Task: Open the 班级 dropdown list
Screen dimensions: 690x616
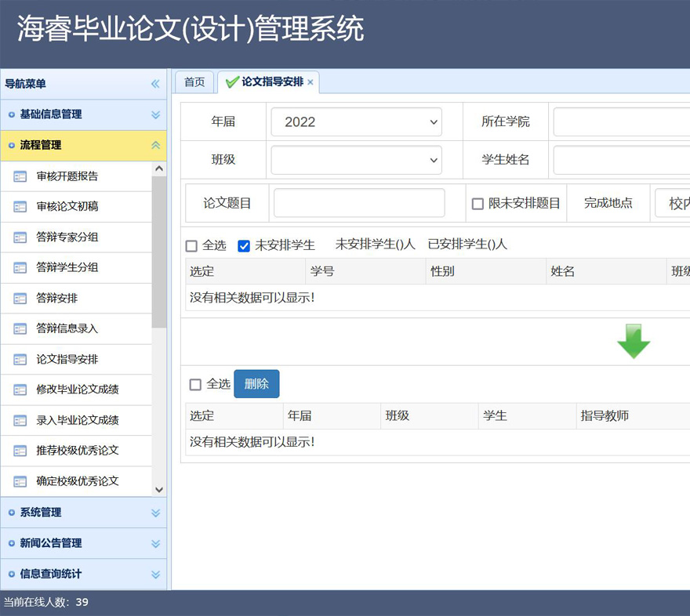Action: pyautogui.click(x=357, y=160)
